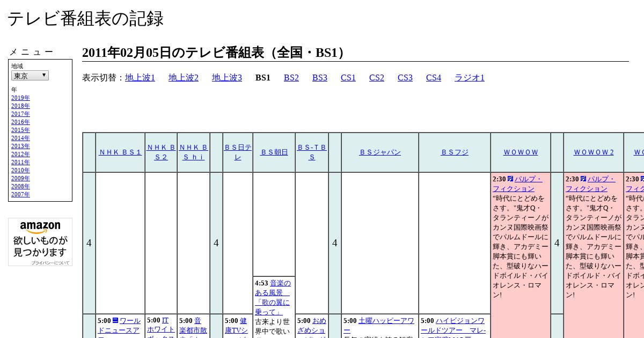The width and height of the screenshot is (644, 338).
Task: Open the 2014年 archive link
Action: 20,138
